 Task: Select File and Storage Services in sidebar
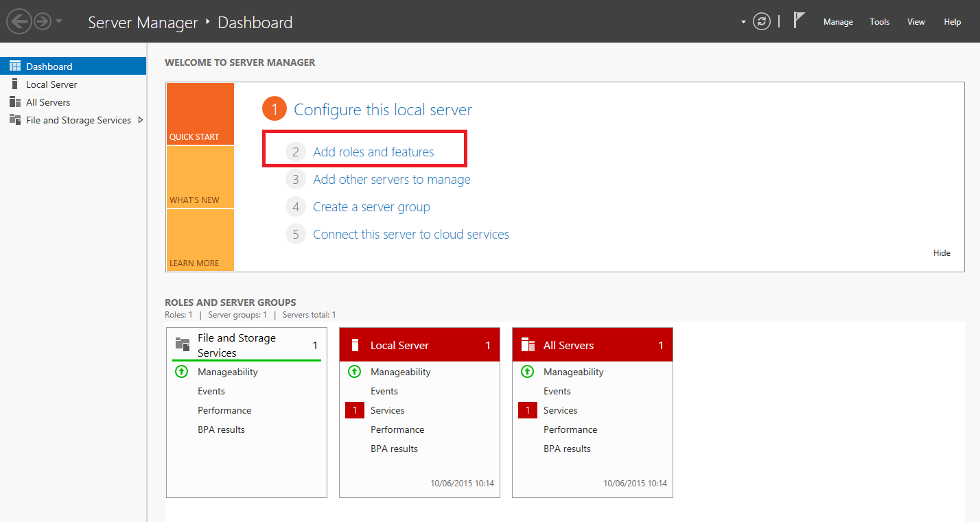[73, 120]
